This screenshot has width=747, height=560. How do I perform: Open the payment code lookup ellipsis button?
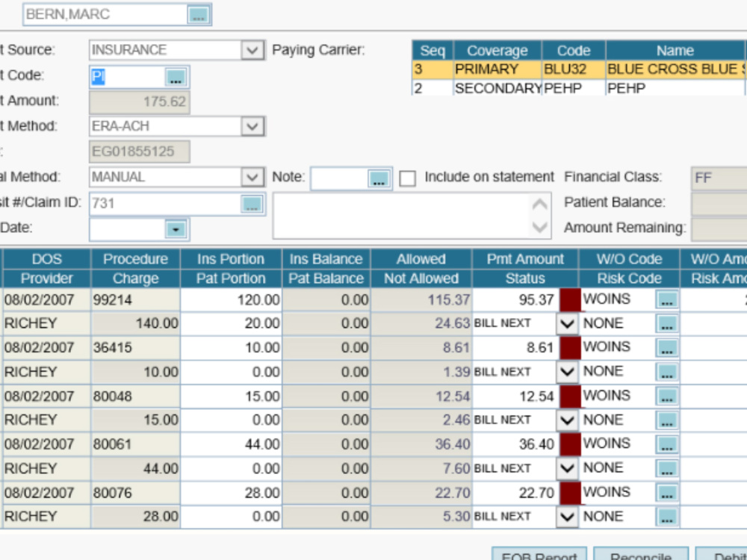[176, 77]
